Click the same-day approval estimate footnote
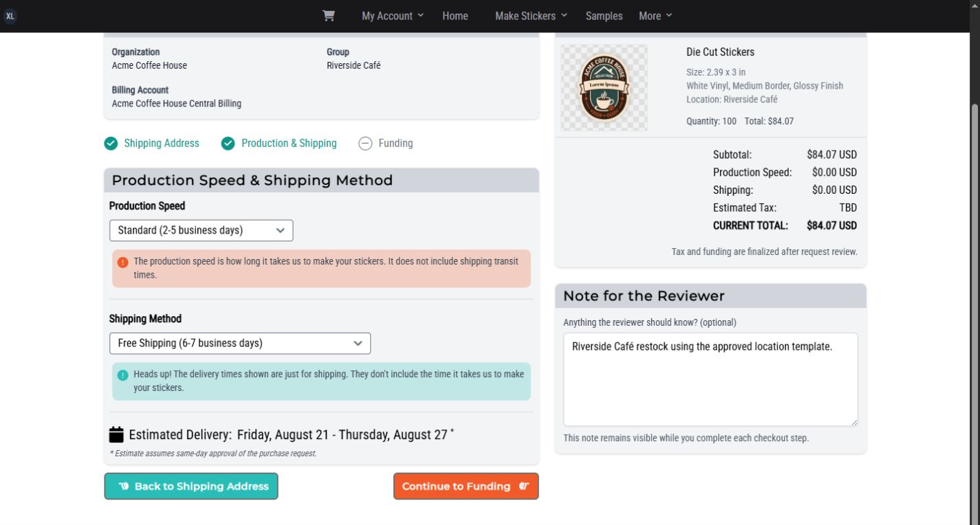The image size is (980, 525). [213, 454]
